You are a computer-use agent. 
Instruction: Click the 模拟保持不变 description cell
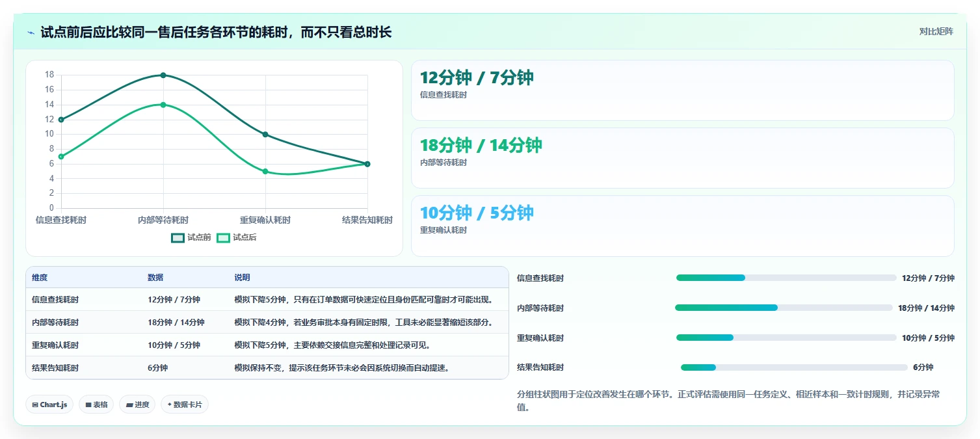click(x=368, y=368)
